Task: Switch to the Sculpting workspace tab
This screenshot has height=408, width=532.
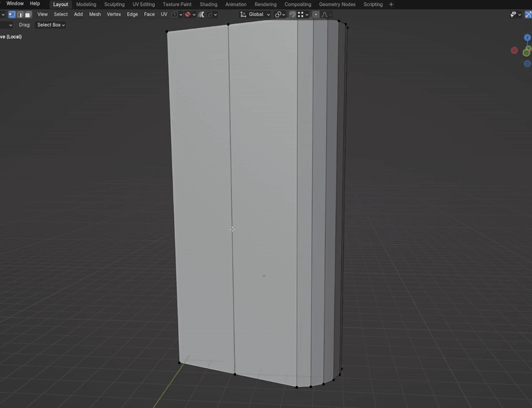Action: click(114, 5)
